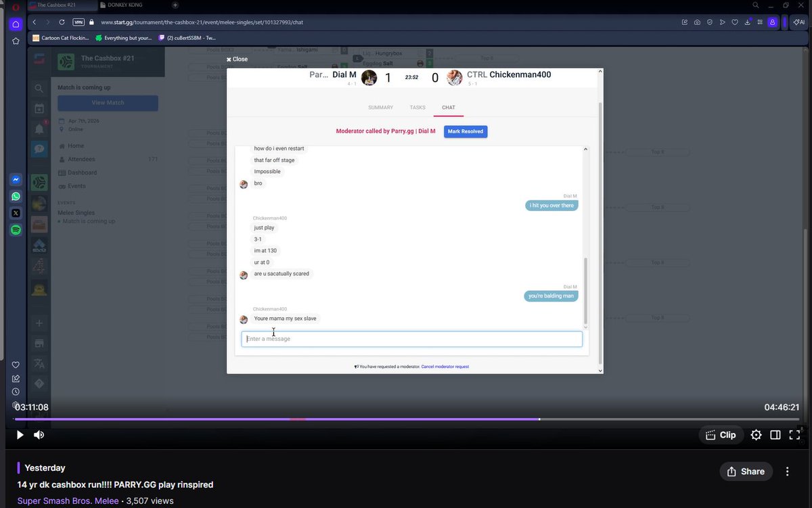The height and width of the screenshot is (508, 812).
Task: Play the video with the play button
Action: [20, 435]
